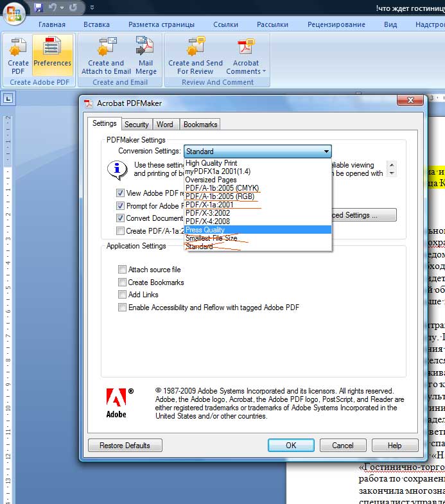This screenshot has width=445, height=504.
Task: Toggle View Adobe PDF result checkbox
Action: (120, 193)
